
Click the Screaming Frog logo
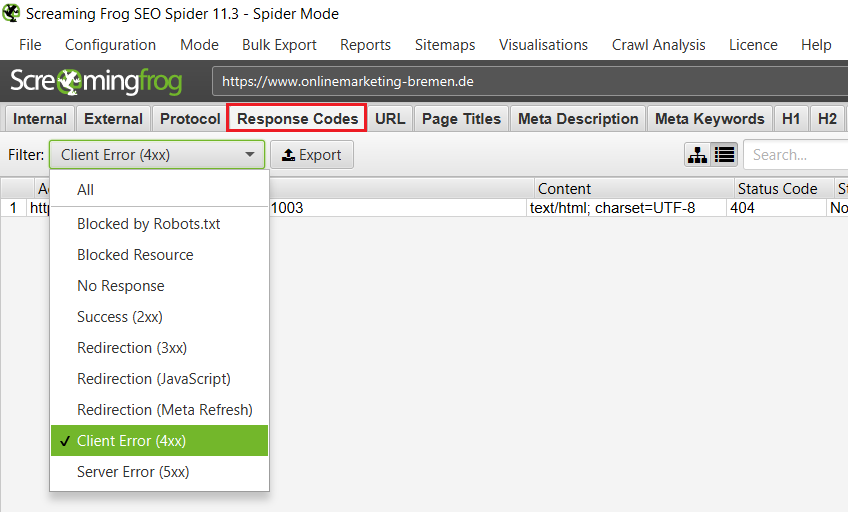[96, 82]
